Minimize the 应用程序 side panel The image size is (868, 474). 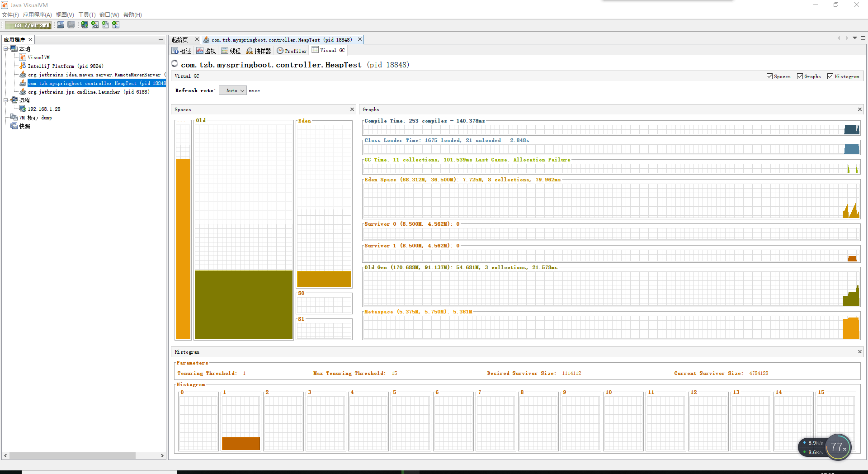(x=160, y=40)
